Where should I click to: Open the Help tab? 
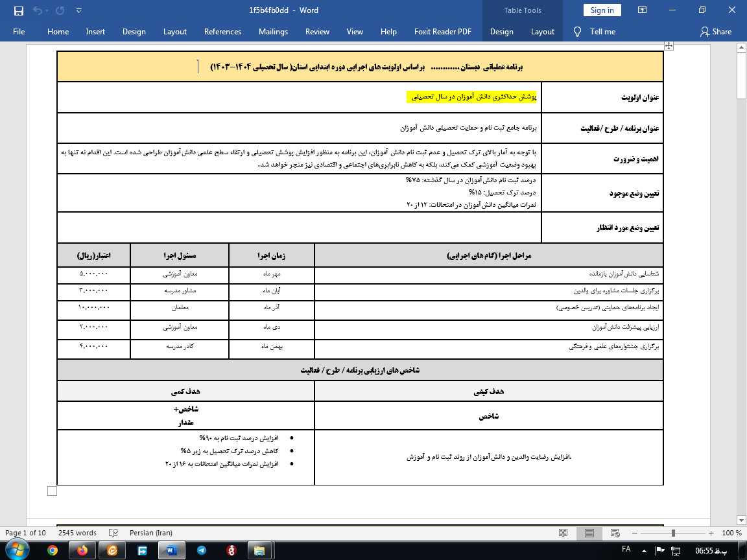pyautogui.click(x=388, y=31)
